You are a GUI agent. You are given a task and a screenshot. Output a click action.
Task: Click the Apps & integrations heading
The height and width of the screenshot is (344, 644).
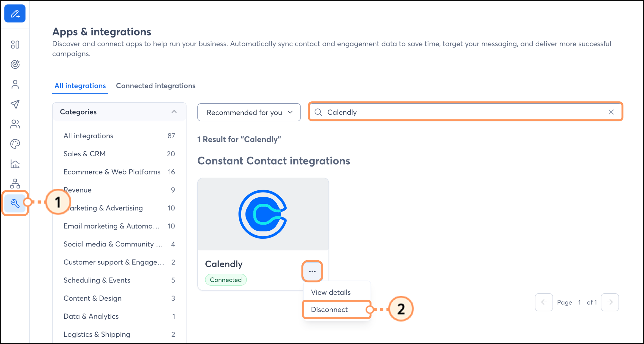(x=102, y=32)
